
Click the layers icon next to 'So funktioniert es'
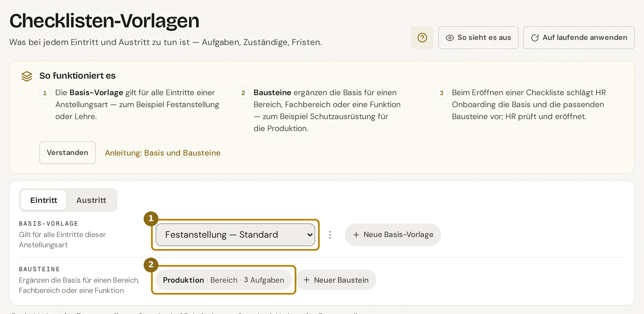point(27,76)
